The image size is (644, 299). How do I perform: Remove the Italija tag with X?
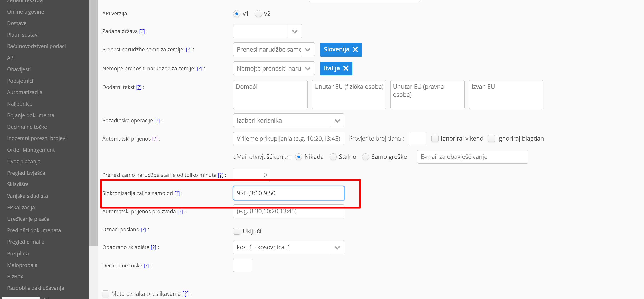click(x=346, y=68)
